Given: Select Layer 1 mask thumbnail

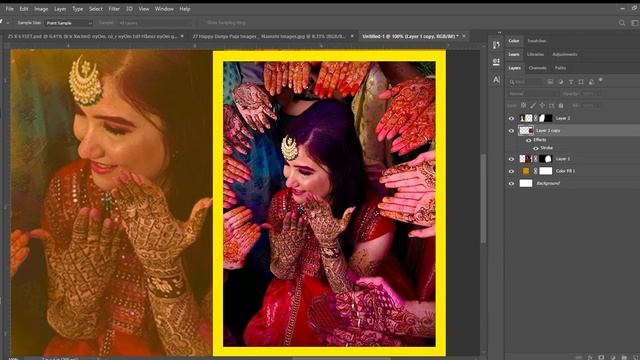Looking at the screenshot, I should 545,159.
